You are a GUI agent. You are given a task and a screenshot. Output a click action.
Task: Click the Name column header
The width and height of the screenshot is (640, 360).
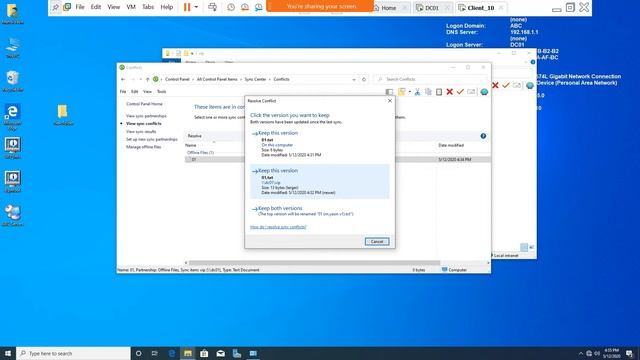tap(191, 145)
